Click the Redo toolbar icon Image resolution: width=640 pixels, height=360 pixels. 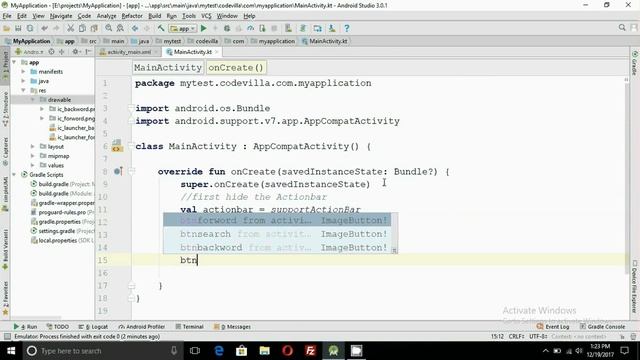click(x=56, y=29)
